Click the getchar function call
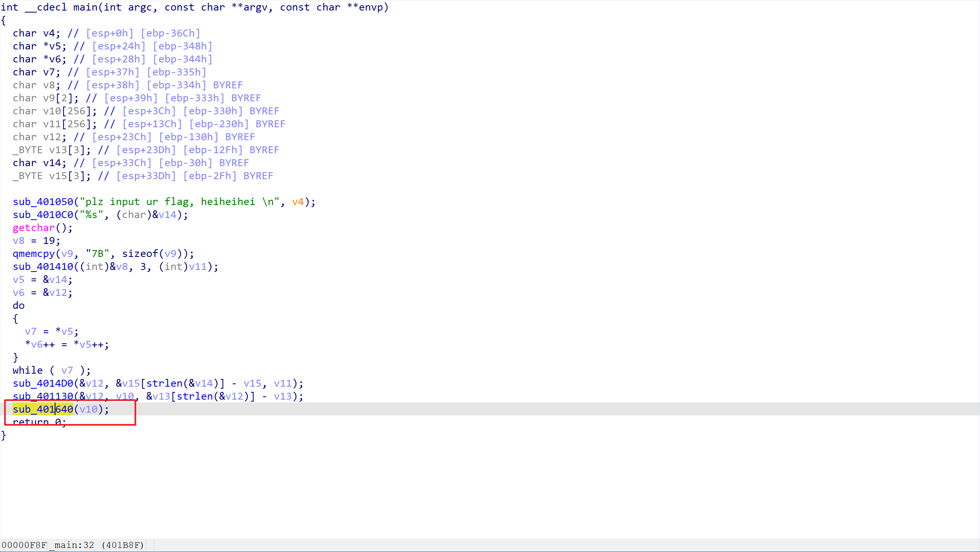 click(x=34, y=227)
